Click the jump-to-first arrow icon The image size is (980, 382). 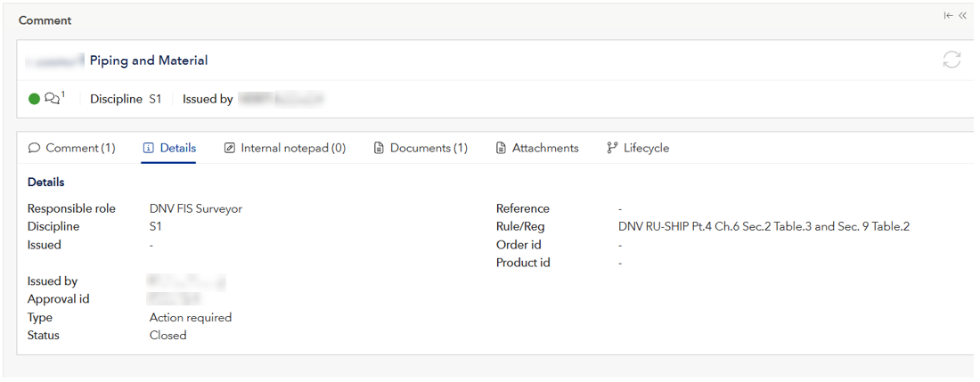coord(948,15)
